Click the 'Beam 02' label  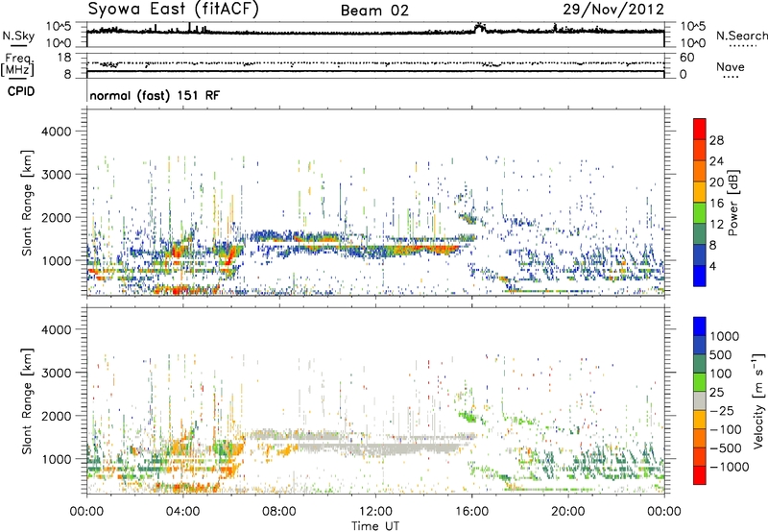click(374, 11)
